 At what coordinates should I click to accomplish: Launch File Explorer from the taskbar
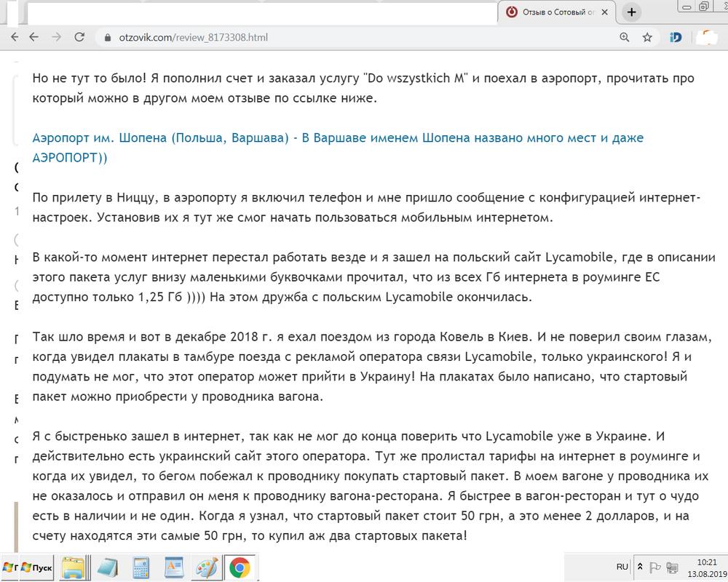(74, 567)
